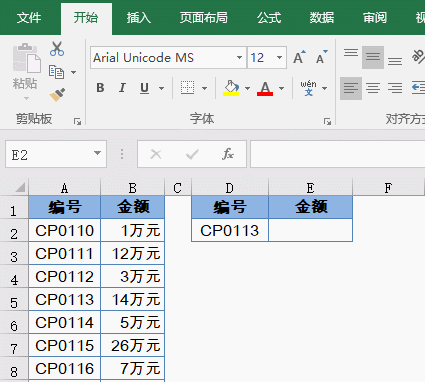Open the 文件 menu
This screenshot has height=382, width=425.
[29, 18]
